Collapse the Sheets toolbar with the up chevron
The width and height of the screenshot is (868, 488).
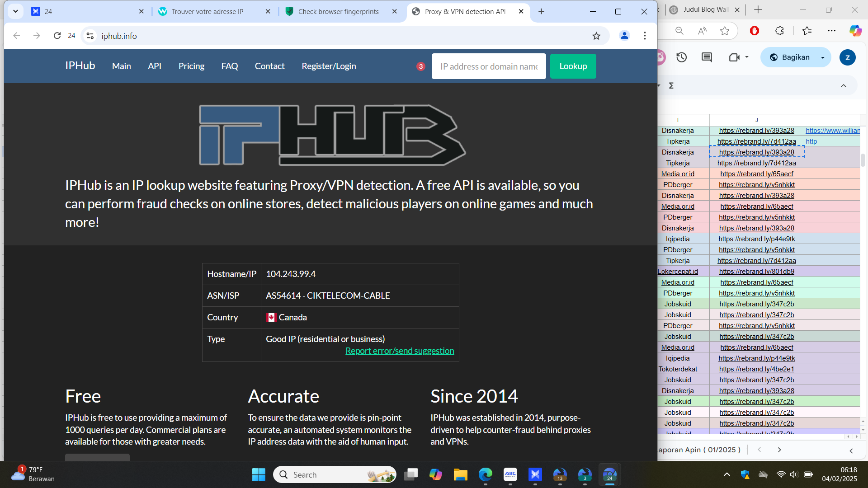point(843,85)
